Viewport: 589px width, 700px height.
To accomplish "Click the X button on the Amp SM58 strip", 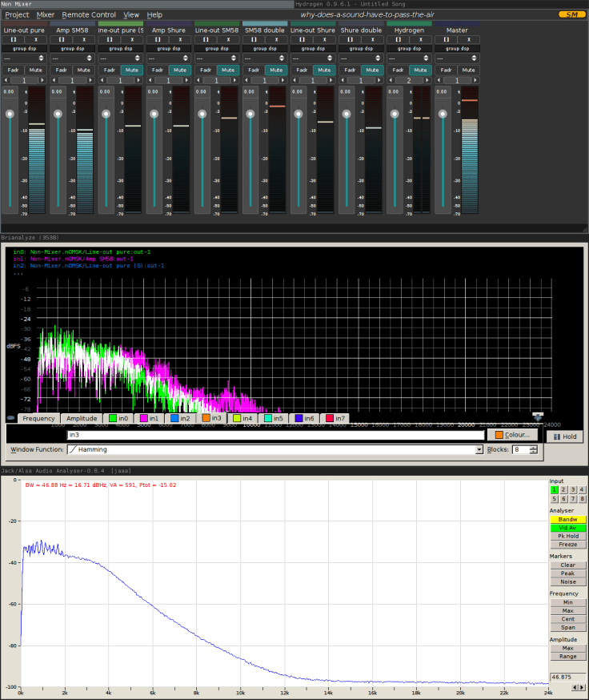I will (84, 39).
